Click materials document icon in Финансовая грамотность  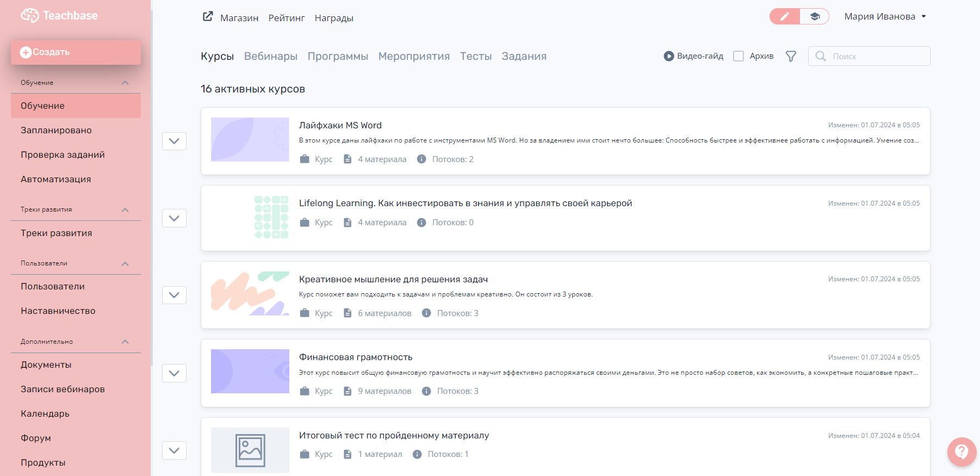(x=348, y=391)
